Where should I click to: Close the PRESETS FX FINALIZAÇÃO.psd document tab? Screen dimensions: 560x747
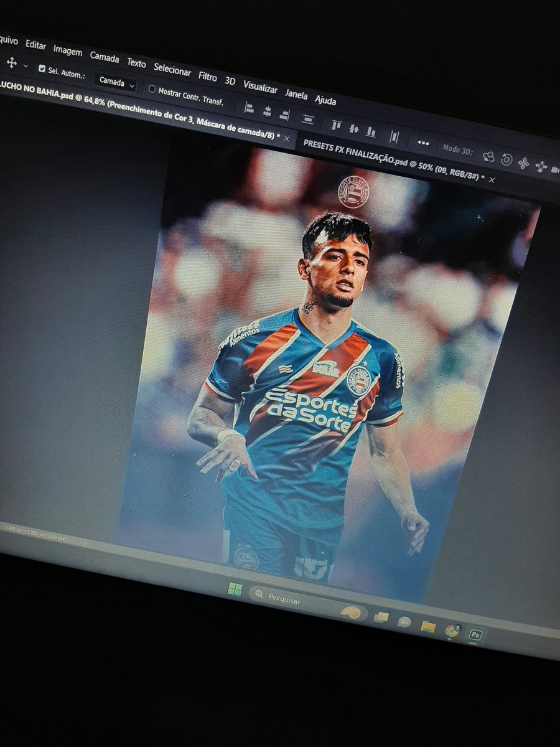click(x=492, y=179)
